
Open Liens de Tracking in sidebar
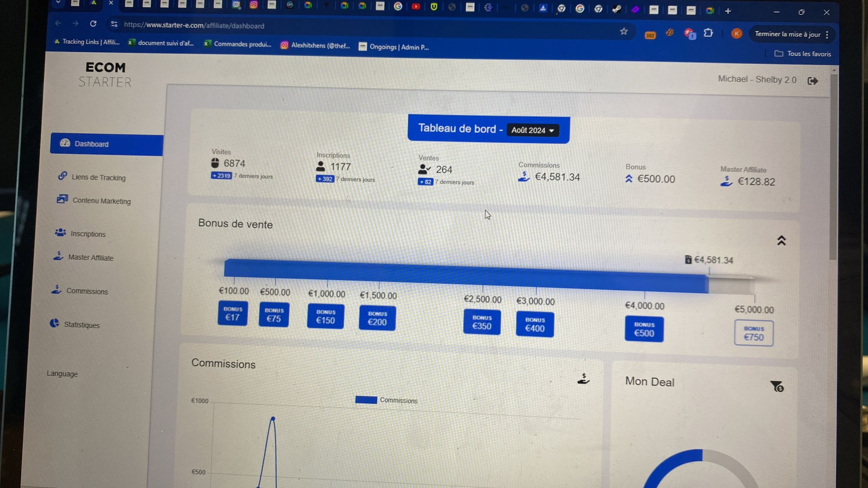click(98, 177)
